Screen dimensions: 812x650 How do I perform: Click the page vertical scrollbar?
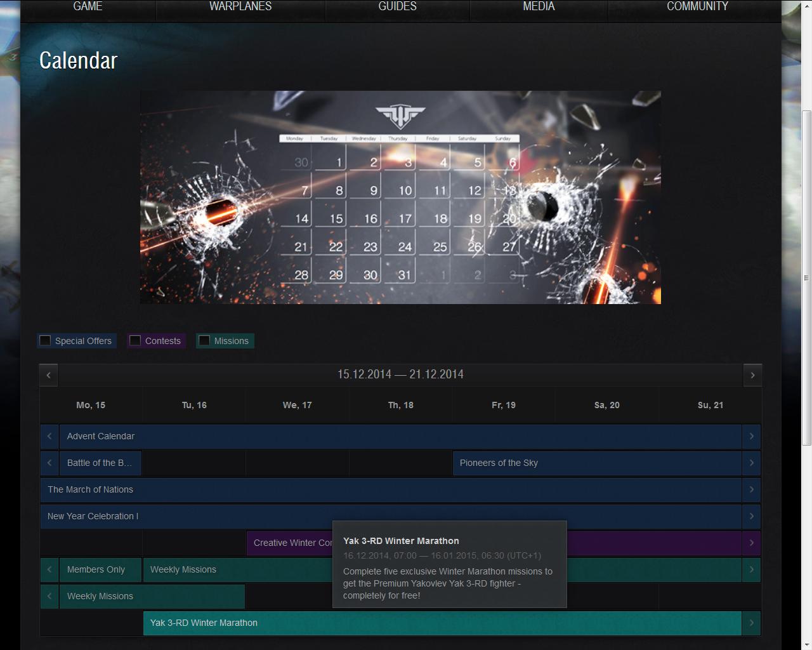coord(806,277)
